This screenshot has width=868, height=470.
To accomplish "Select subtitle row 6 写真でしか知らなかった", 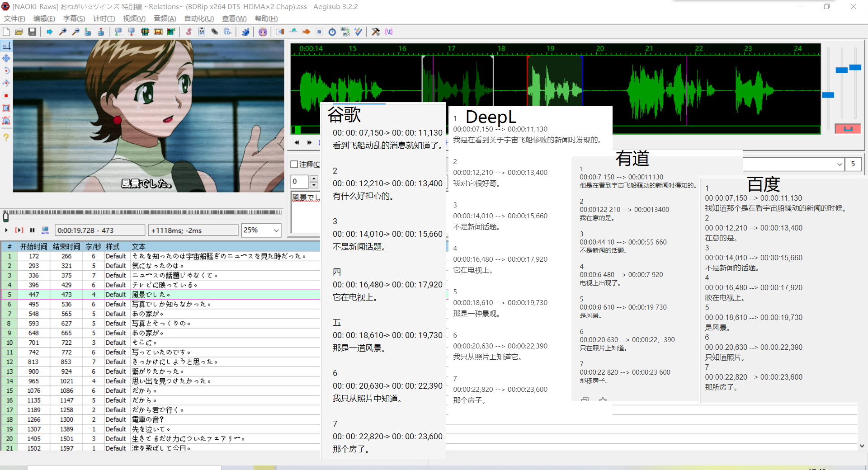I will [160, 304].
